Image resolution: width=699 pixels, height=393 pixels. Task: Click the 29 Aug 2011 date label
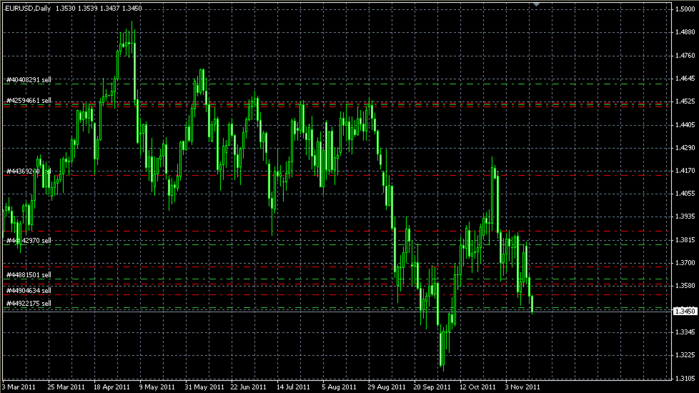pos(387,387)
